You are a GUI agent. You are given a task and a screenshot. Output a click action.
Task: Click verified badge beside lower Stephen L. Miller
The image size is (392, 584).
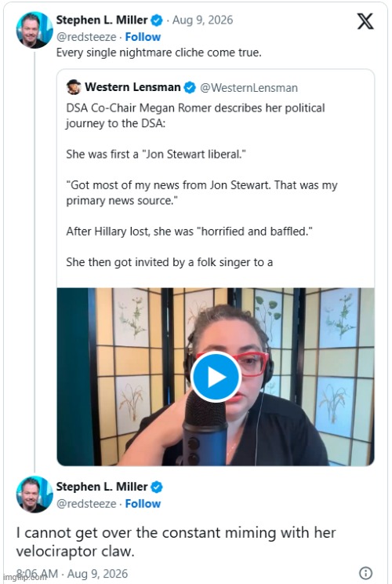[x=157, y=487]
